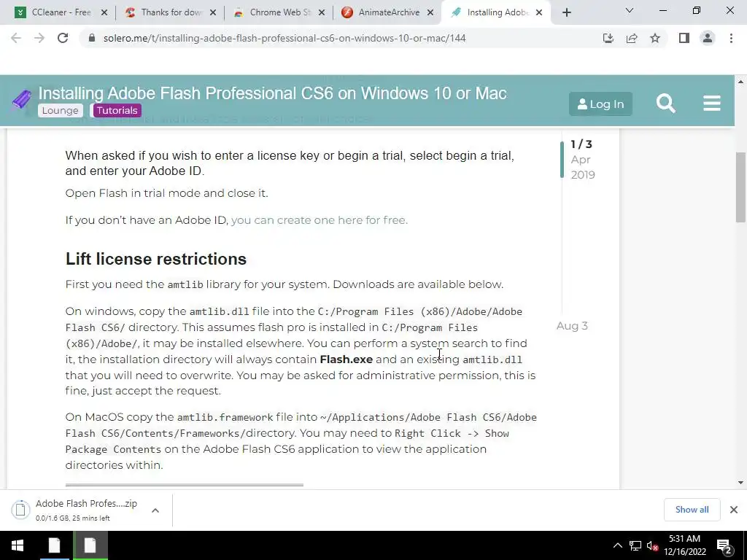This screenshot has height=560, width=747.
Task: Open the Windows Start menu
Action: [18, 545]
